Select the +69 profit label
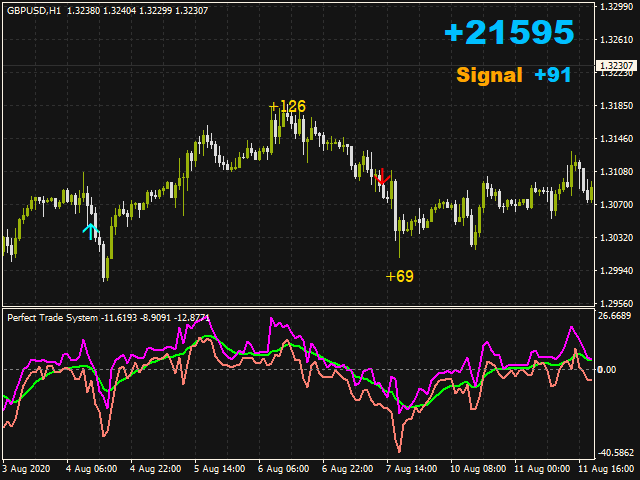 click(x=400, y=276)
